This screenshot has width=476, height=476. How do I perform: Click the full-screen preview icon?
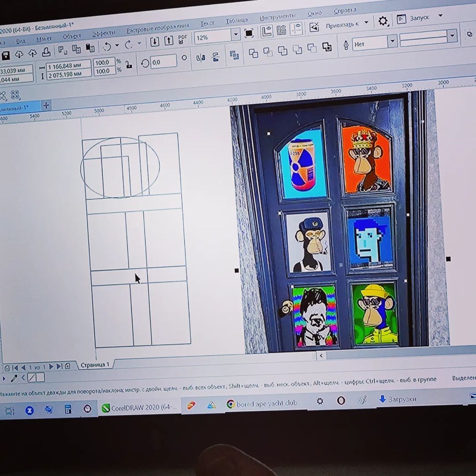pyautogui.click(x=249, y=33)
